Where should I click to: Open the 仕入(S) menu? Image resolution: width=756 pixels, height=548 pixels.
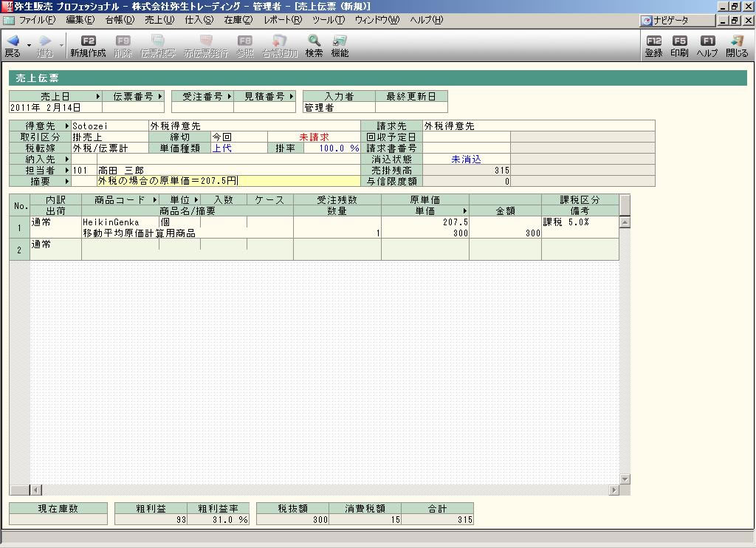pyautogui.click(x=199, y=20)
